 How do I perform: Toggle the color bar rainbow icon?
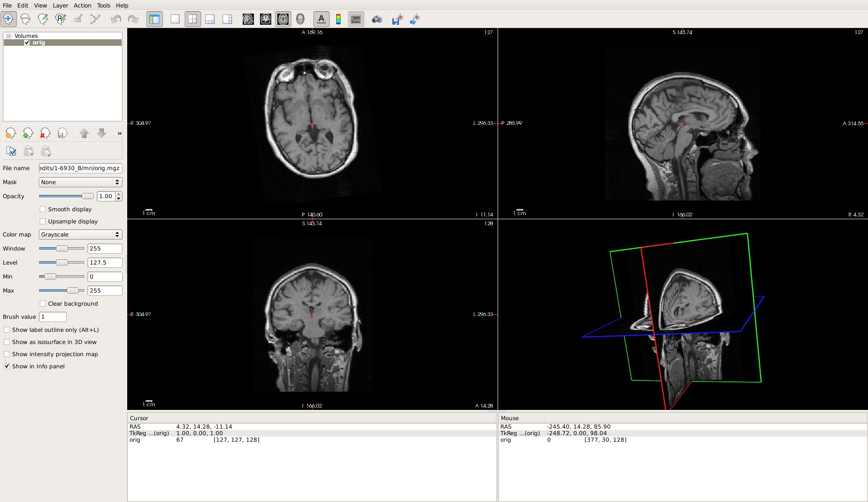(x=338, y=19)
